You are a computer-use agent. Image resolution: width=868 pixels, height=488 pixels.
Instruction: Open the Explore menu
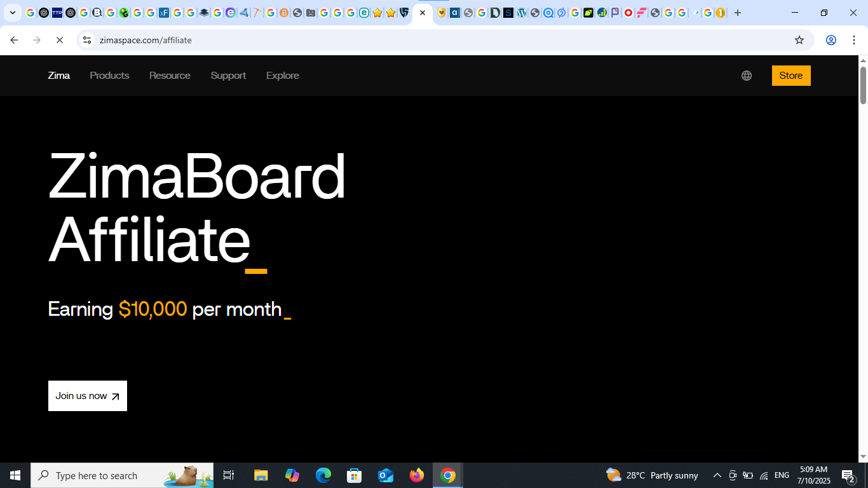[x=283, y=76]
